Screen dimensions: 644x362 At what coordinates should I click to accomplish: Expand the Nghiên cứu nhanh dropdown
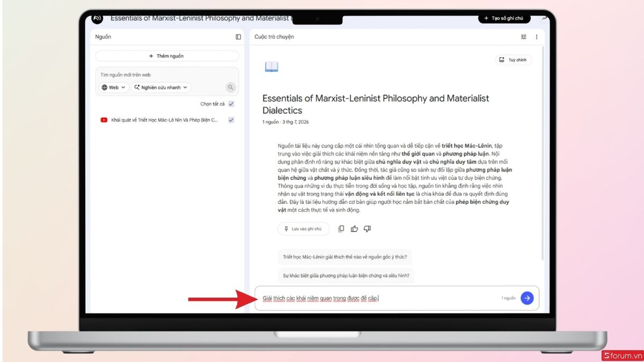[161, 87]
